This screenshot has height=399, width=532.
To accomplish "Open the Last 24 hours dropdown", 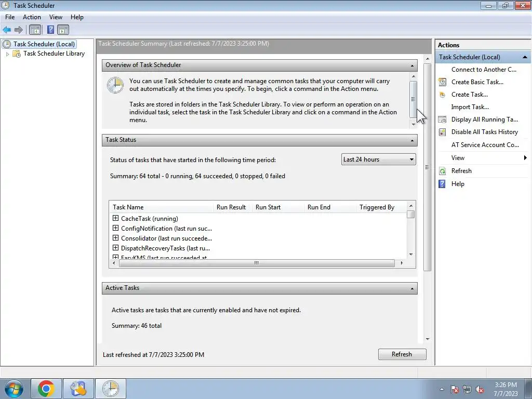I will click(x=378, y=159).
